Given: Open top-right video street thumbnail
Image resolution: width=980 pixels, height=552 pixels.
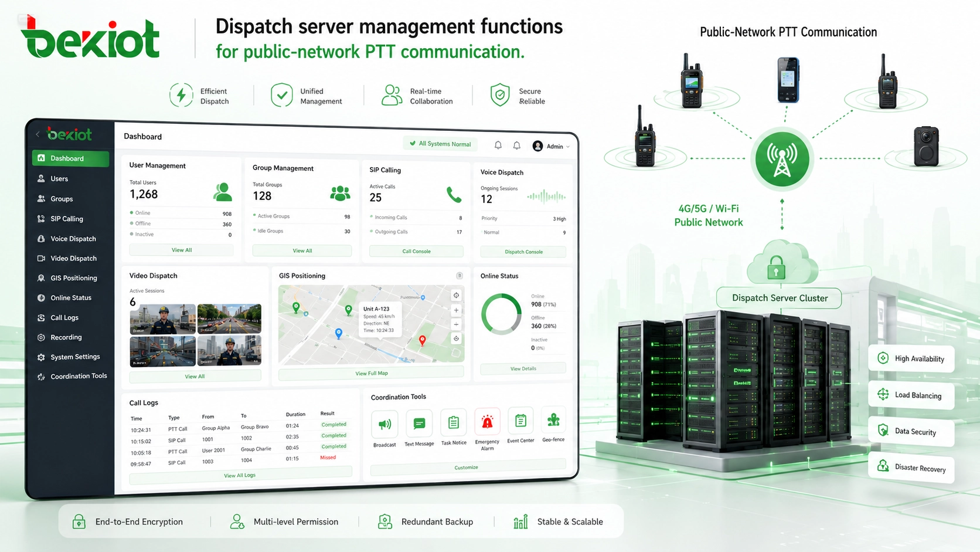Looking at the screenshot, I should 229,319.
